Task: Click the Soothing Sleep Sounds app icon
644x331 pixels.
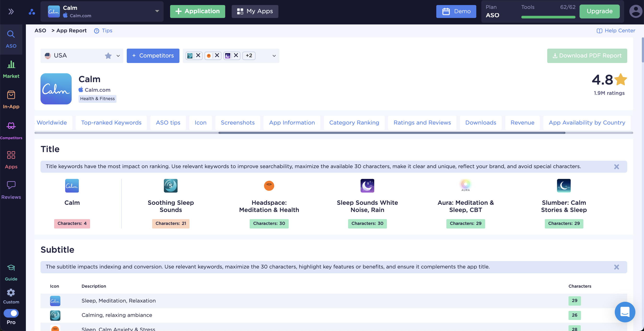Action: [x=171, y=186]
